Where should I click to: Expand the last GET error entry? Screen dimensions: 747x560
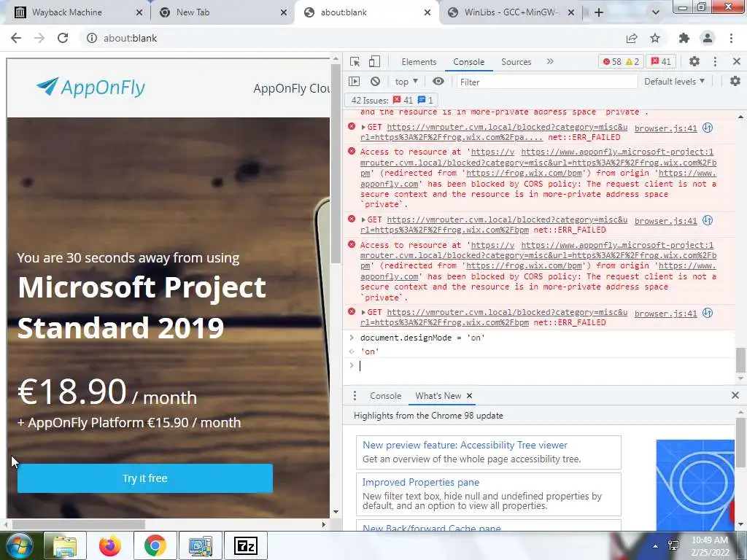point(363,312)
